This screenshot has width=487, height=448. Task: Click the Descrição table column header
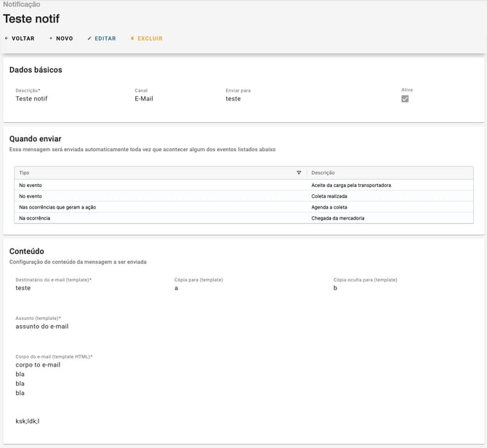[x=323, y=173]
